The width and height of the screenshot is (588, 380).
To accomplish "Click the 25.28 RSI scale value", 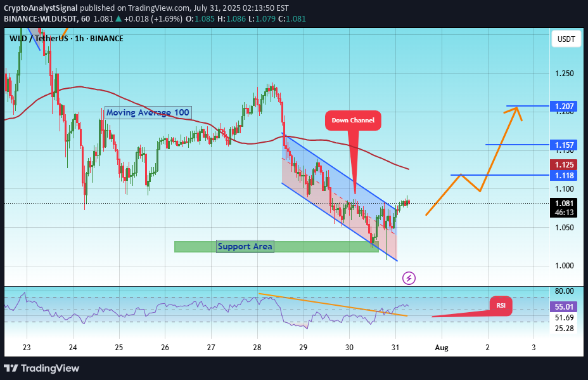I will pos(565,329).
